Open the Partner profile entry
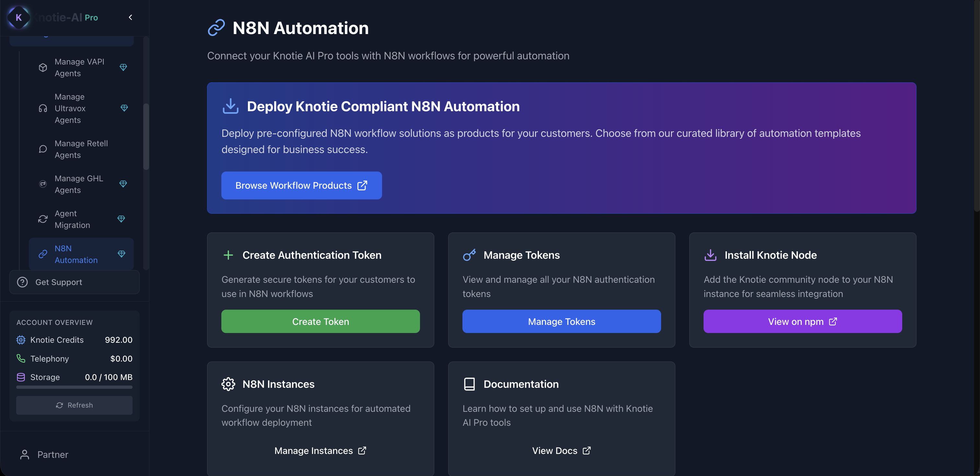Image resolution: width=980 pixels, height=476 pixels. (x=52, y=454)
